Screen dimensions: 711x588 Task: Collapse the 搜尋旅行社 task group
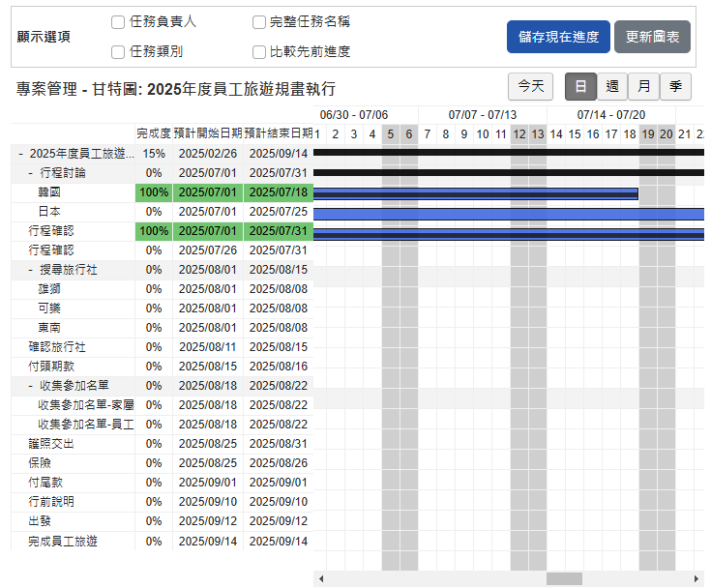click(31, 270)
